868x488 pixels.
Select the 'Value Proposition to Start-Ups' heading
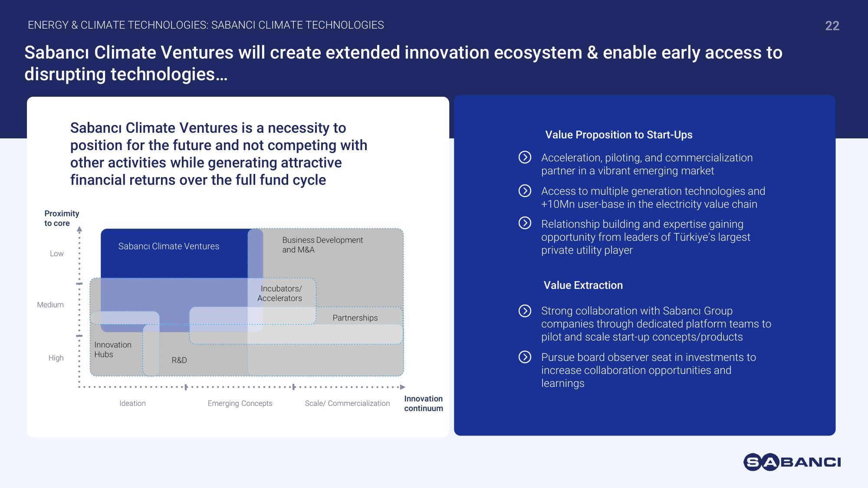point(619,135)
